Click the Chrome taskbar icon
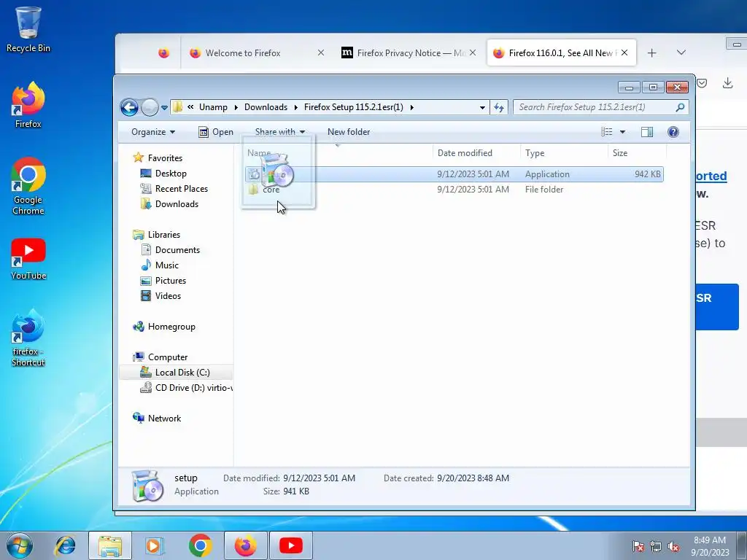The image size is (747, 560). click(200, 545)
